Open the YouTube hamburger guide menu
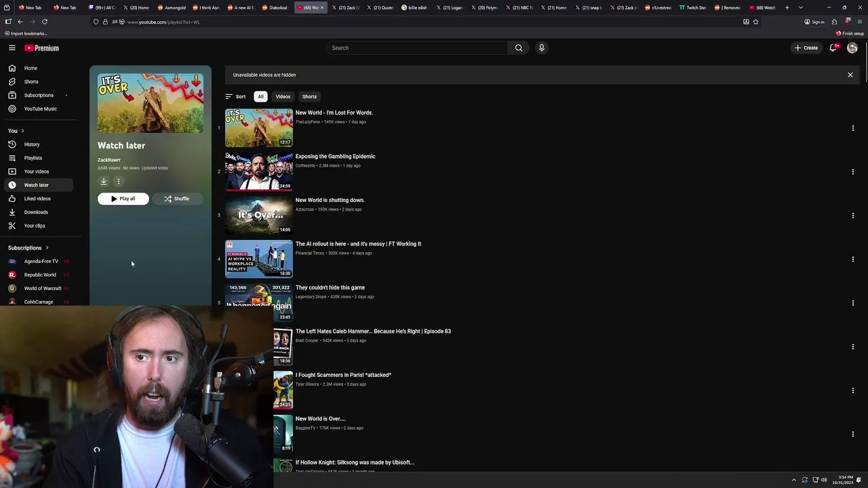The height and width of the screenshot is (488, 868). tap(12, 48)
